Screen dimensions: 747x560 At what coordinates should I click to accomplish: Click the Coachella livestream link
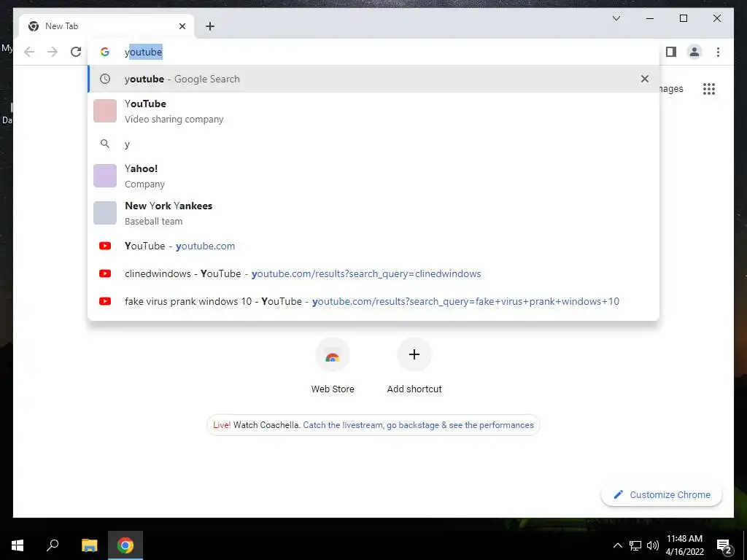click(418, 425)
